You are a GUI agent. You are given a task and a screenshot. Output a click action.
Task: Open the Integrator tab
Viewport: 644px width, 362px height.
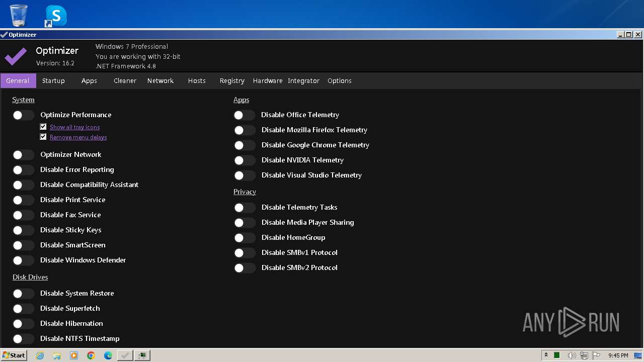coord(303,80)
